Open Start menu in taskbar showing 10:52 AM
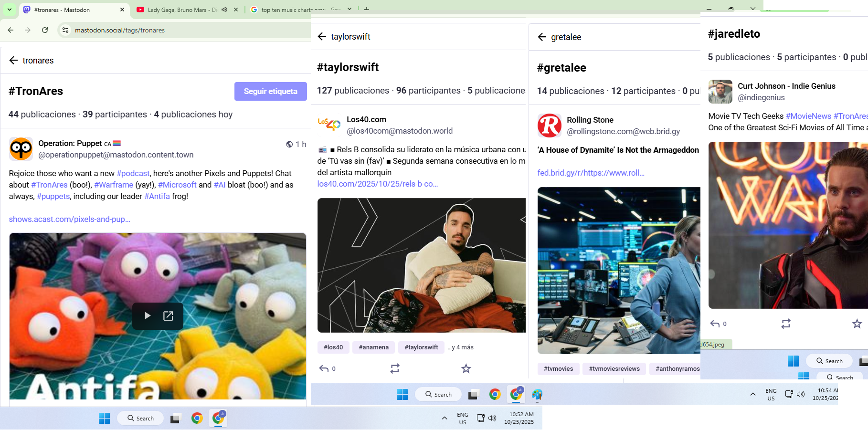The width and height of the screenshot is (868, 430). pos(105,419)
